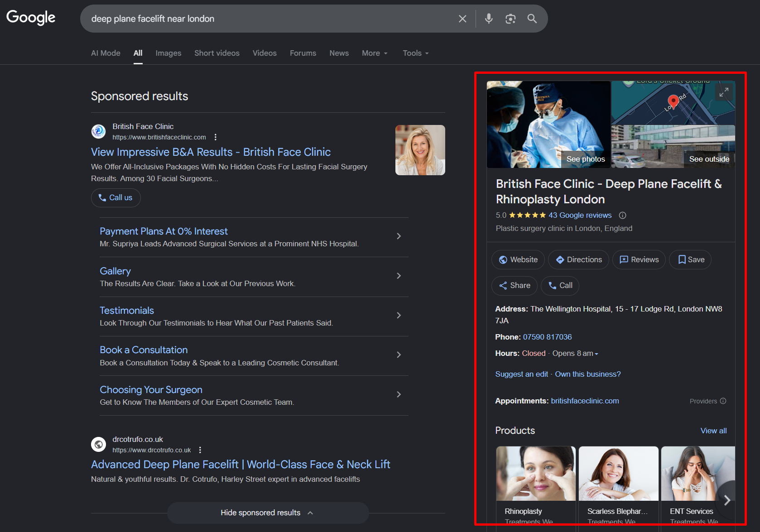This screenshot has width=760, height=532.
Task: Open the More search filters dropdown
Action: (x=375, y=53)
